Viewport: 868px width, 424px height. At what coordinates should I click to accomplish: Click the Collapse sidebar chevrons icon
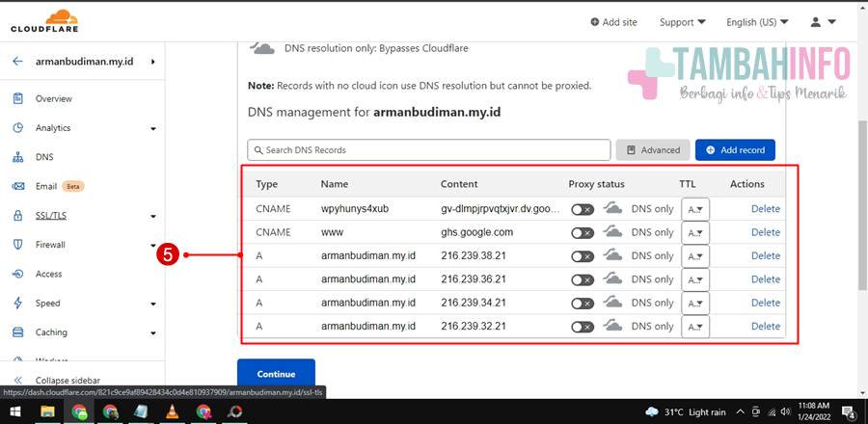pos(17,381)
